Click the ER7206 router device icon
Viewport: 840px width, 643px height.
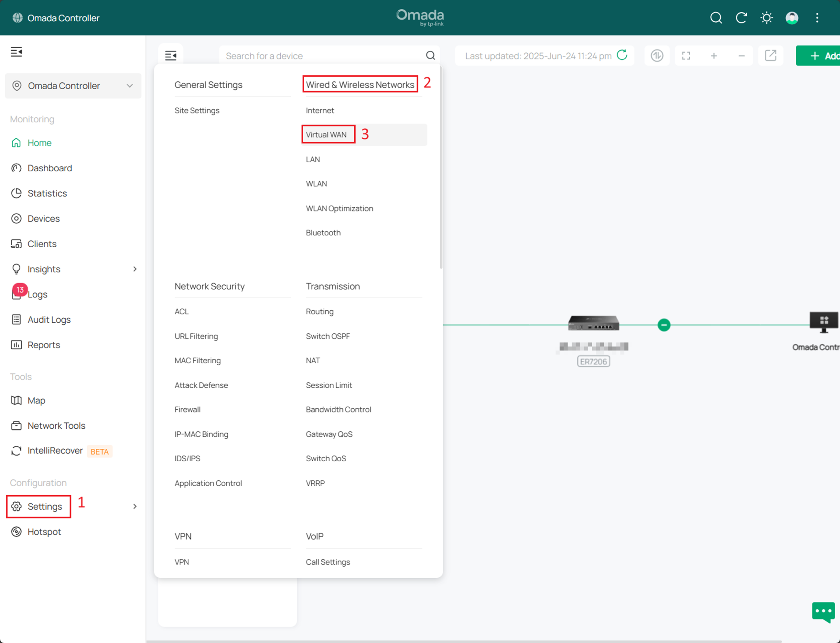[594, 323]
